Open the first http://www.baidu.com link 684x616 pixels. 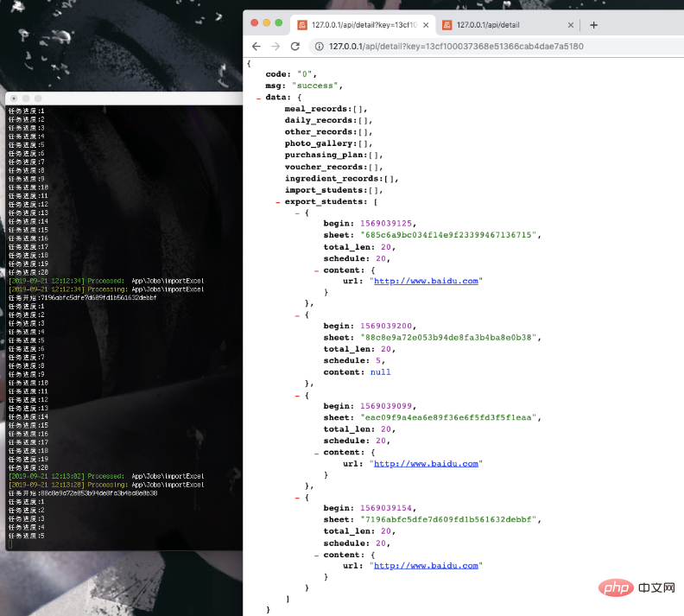[425, 281]
